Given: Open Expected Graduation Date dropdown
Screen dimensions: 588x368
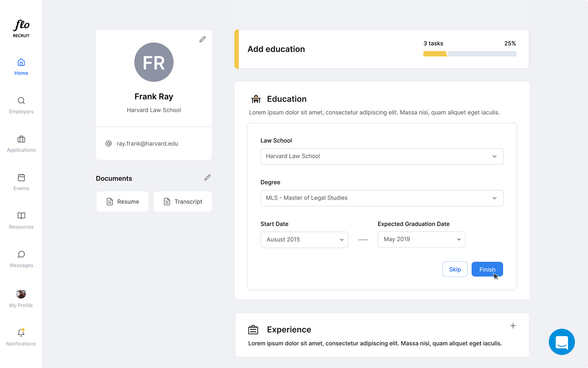Looking at the screenshot, I should click(421, 240).
